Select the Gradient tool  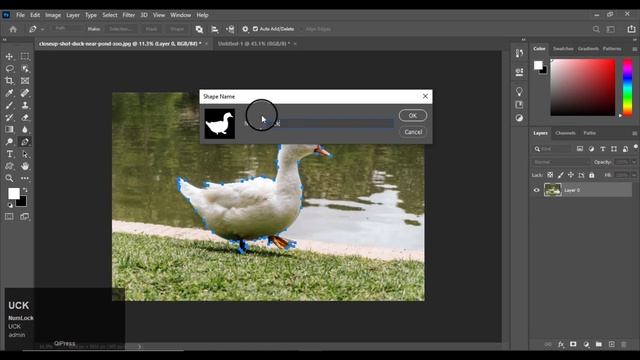click(9, 130)
